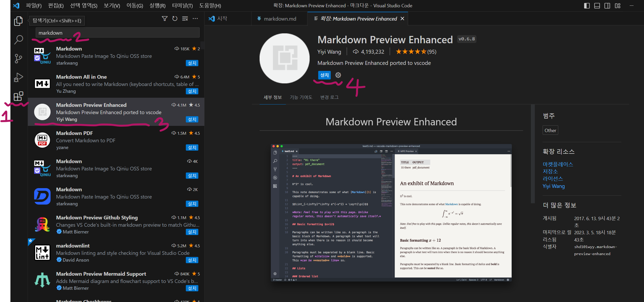This screenshot has width=644, height=302.
Task: Open Source Control view icon
Action: [18, 59]
